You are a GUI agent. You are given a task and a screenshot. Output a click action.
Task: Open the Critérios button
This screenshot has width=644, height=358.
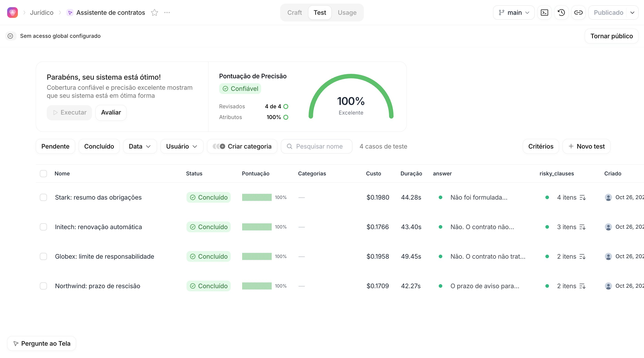541,146
